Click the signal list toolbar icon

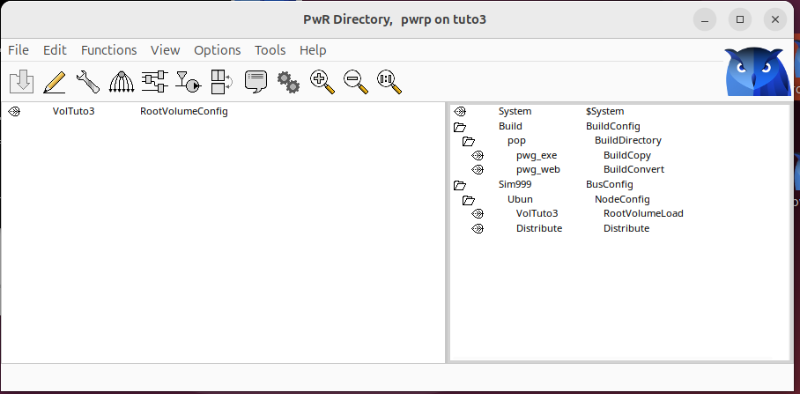pyautogui.click(x=188, y=82)
